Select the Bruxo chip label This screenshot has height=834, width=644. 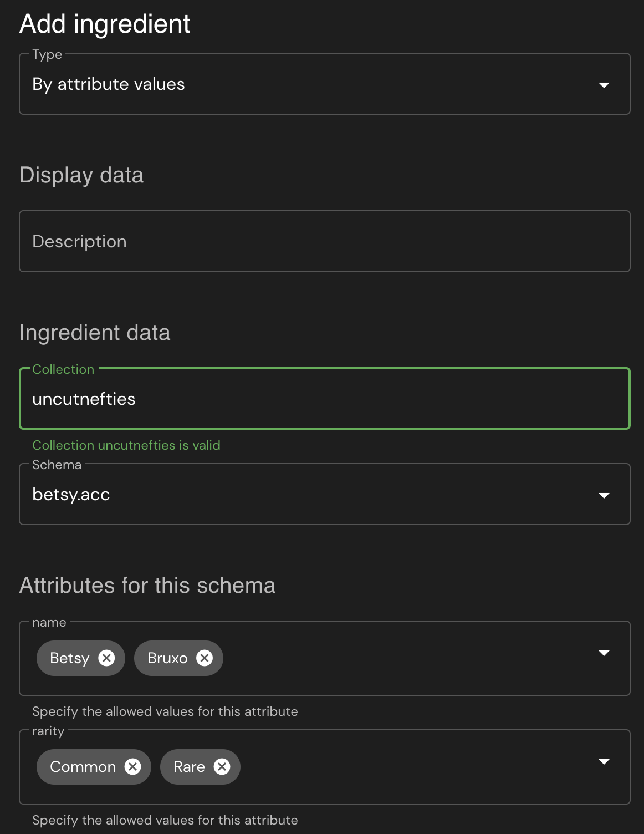(x=167, y=658)
